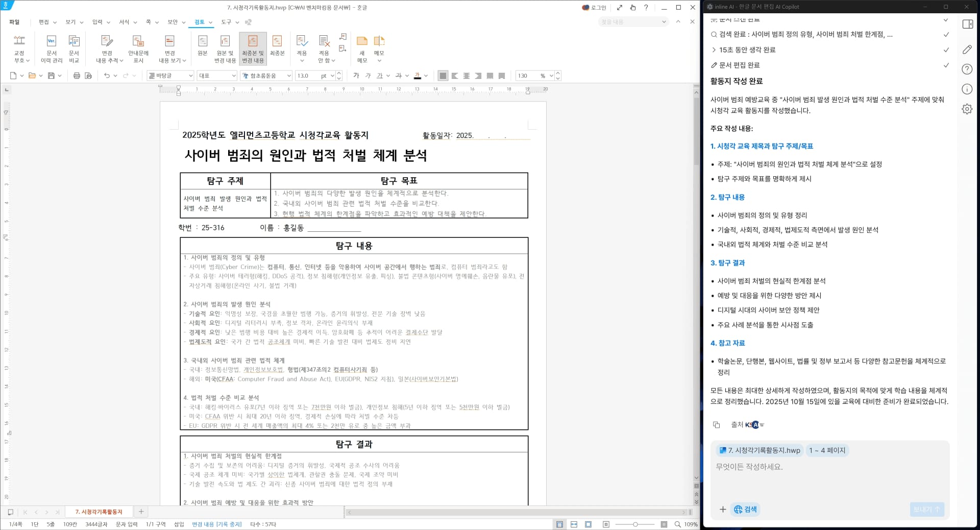The image size is (980, 530).
Task: Click the print icon in the toolbar
Action: (x=76, y=75)
